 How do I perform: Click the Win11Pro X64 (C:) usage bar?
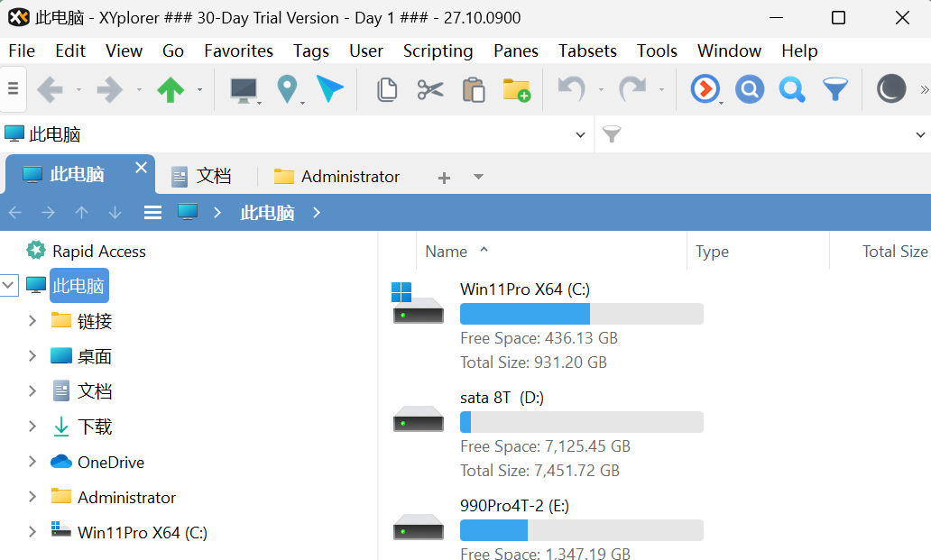point(581,314)
